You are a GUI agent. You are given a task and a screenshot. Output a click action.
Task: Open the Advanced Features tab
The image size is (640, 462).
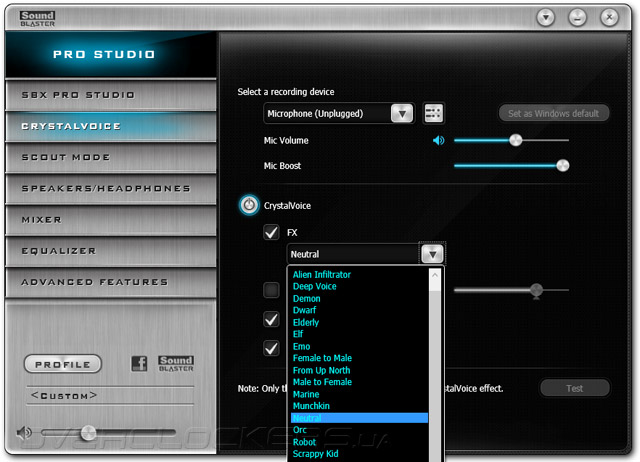111,282
